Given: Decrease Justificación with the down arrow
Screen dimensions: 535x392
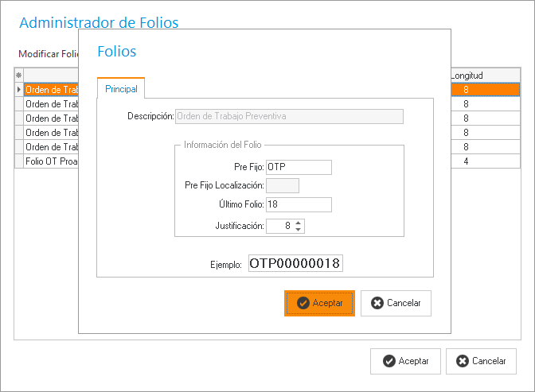Looking at the screenshot, I should [x=299, y=230].
